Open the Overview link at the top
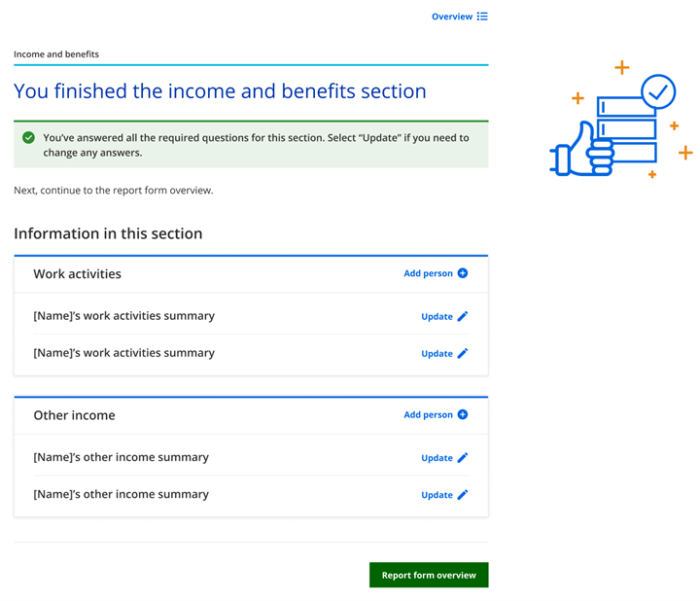This screenshot has width=700, height=601. [452, 17]
